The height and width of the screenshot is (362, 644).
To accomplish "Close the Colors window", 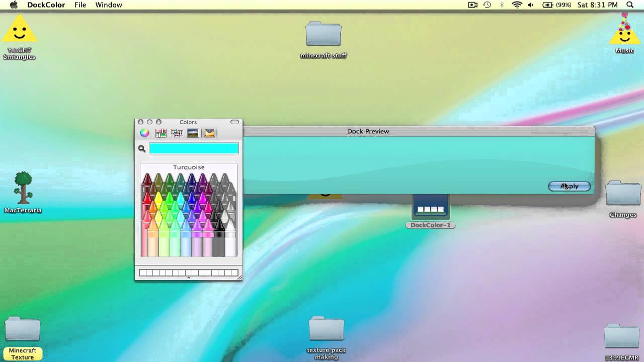I will 141,122.
